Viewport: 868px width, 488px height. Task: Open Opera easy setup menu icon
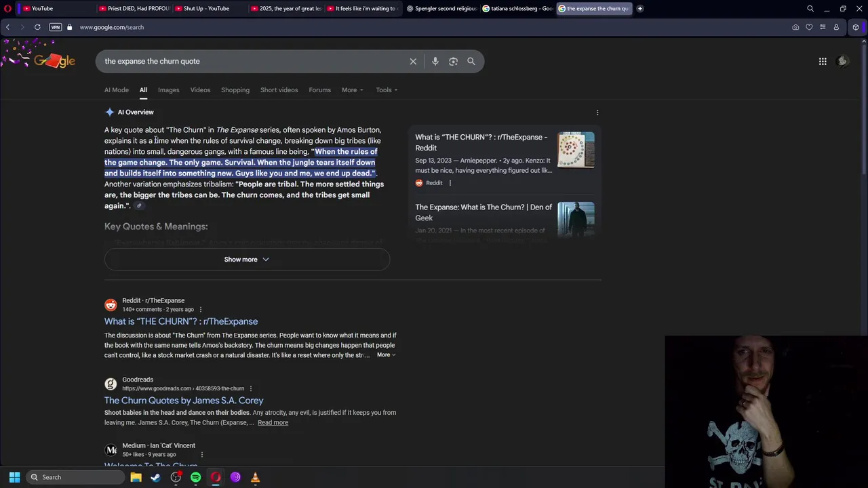tap(823, 27)
